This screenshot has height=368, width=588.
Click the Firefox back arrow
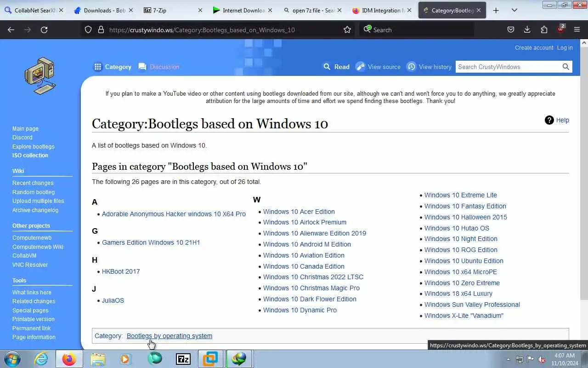point(11,29)
